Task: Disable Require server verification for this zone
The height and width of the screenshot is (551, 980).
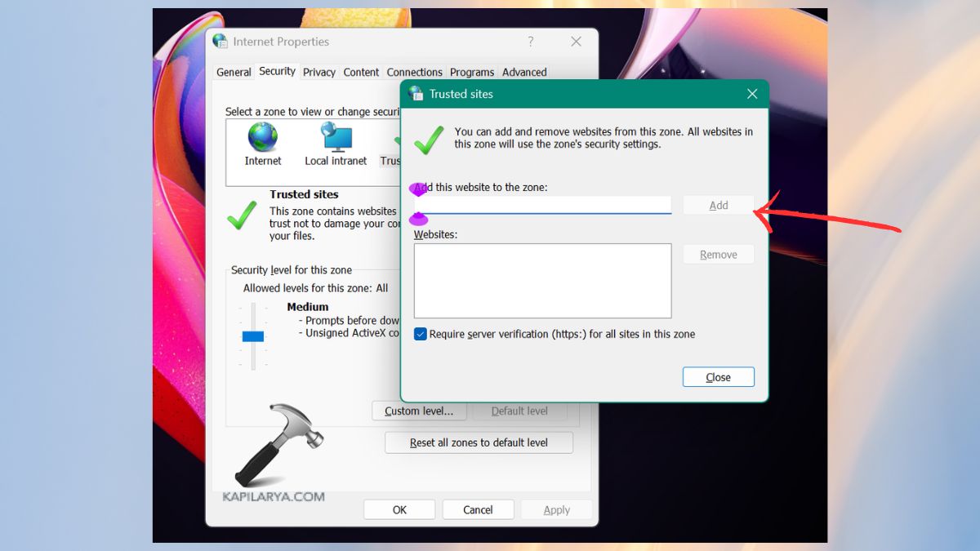Action: point(420,334)
